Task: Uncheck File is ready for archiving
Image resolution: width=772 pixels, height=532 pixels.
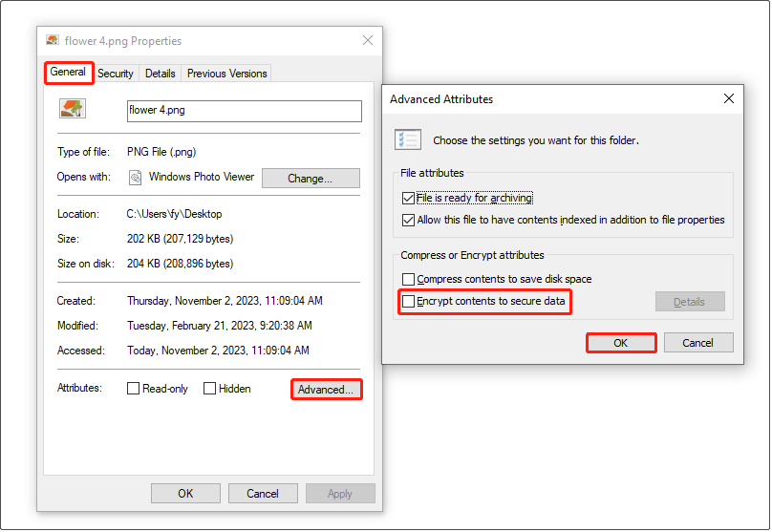Action: 408,198
